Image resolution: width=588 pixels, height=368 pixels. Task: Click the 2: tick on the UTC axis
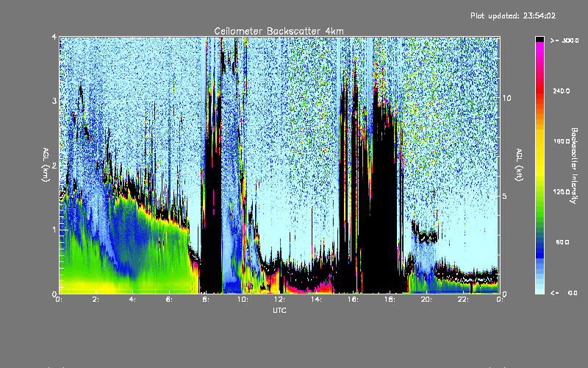tap(96, 300)
